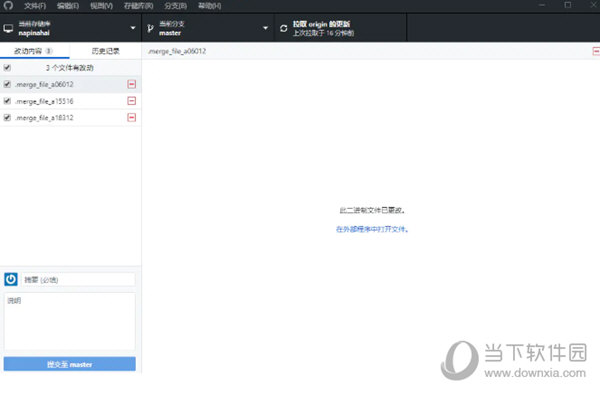600x395 pixels.
Task: Click the .merge_file_a06012 diff header path
Action: tap(177, 51)
